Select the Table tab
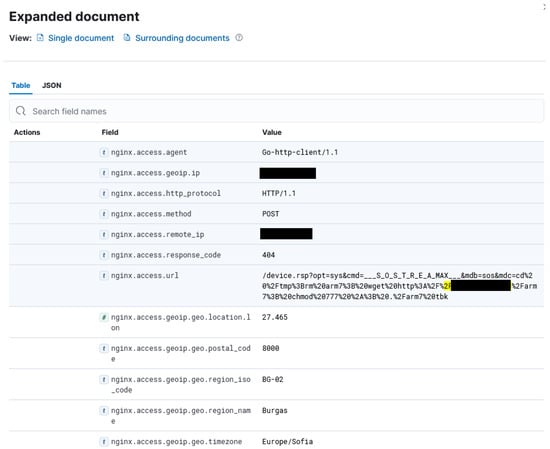 click(21, 85)
